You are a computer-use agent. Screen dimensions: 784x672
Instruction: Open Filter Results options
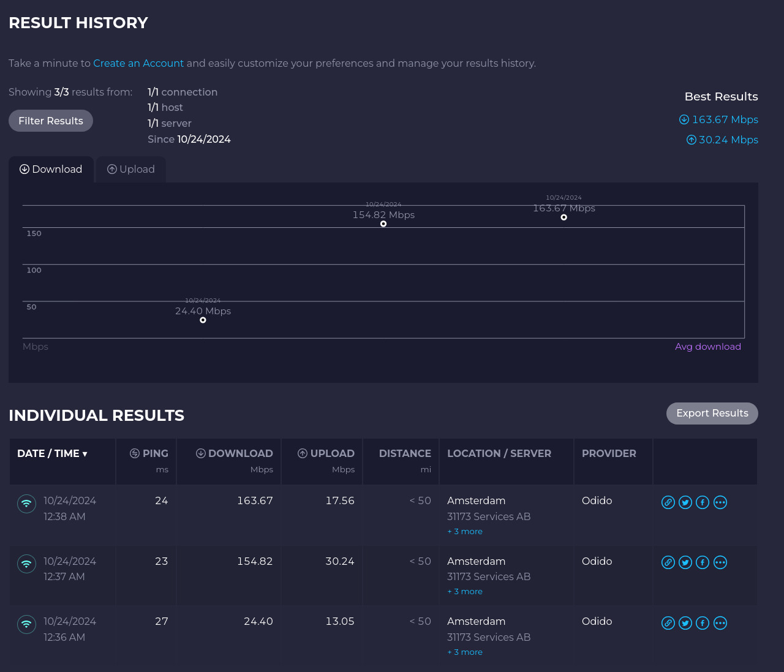[x=51, y=121]
